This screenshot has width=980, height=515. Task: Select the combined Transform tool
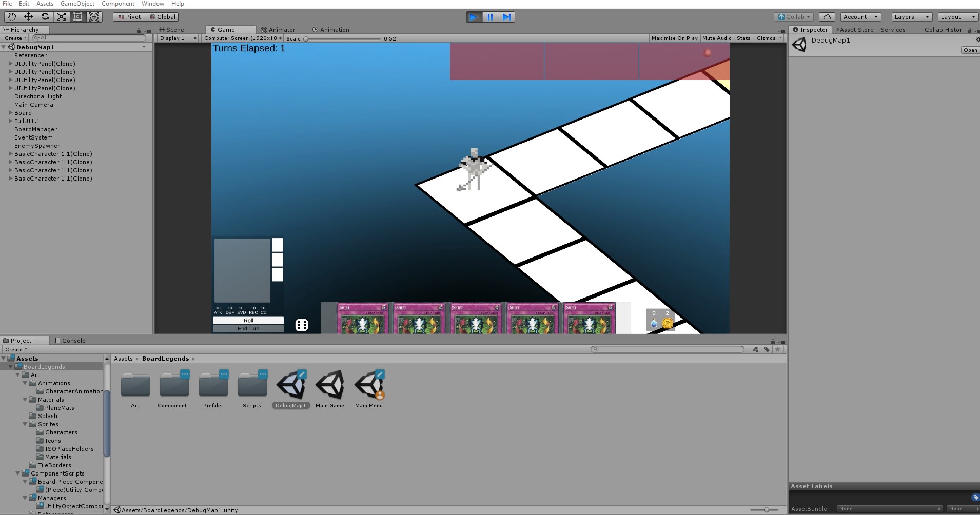tap(94, 17)
